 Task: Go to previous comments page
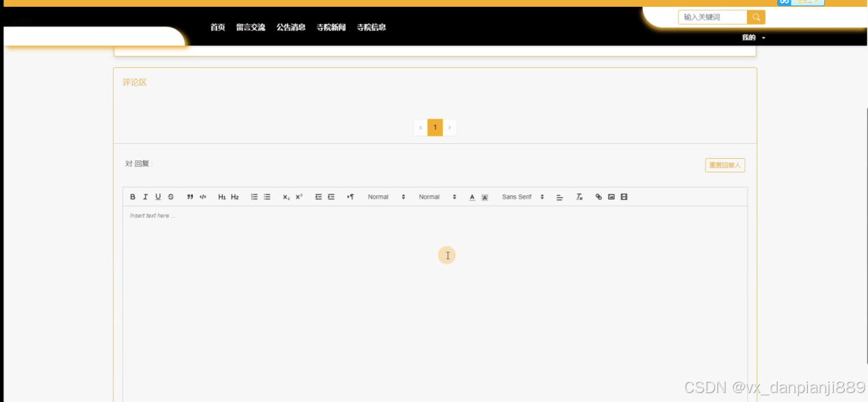[421, 127]
